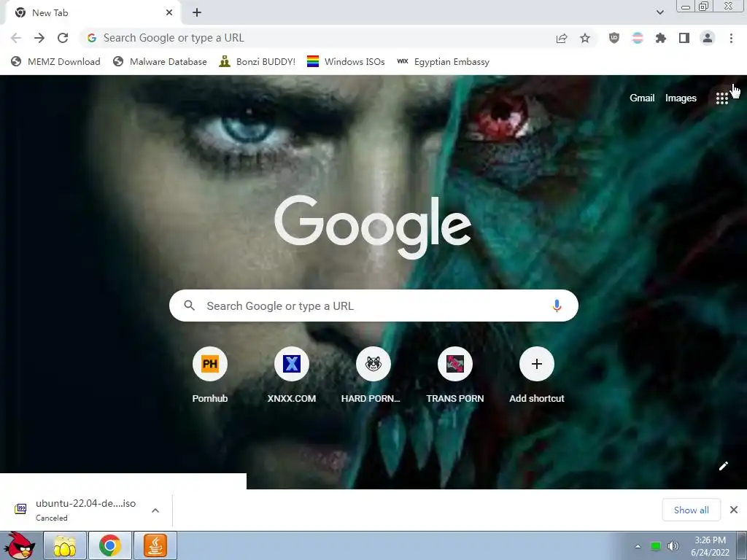Expand the hidden tray icons arrow
Viewport: 747px width, 560px height.
(x=638, y=546)
